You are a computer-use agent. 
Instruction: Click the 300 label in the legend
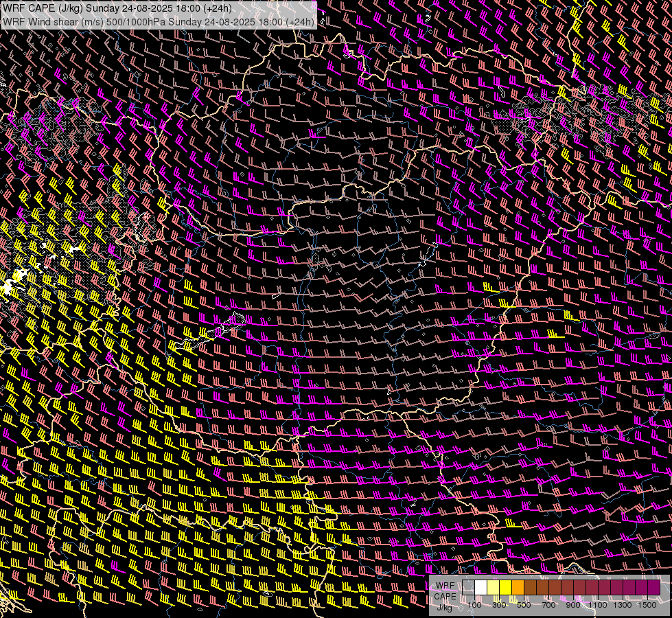(x=499, y=605)
